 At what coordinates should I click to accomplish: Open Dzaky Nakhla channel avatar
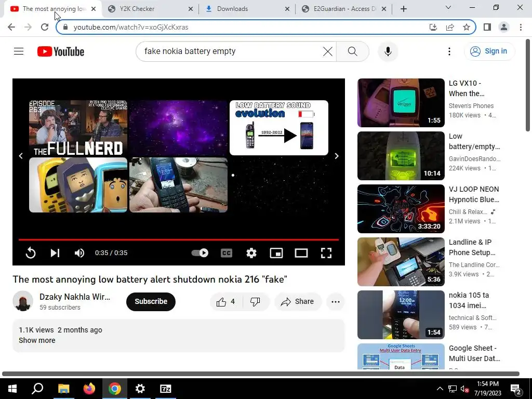(23, 301)
